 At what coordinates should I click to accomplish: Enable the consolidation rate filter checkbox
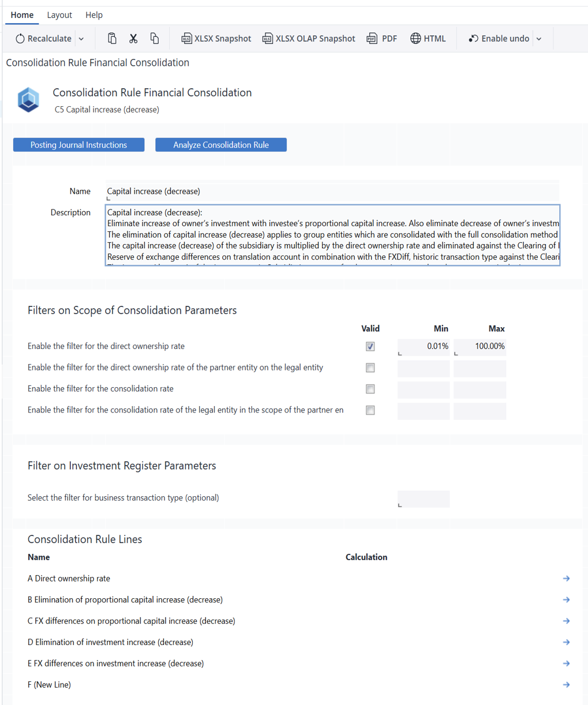(x=370, y=389)
